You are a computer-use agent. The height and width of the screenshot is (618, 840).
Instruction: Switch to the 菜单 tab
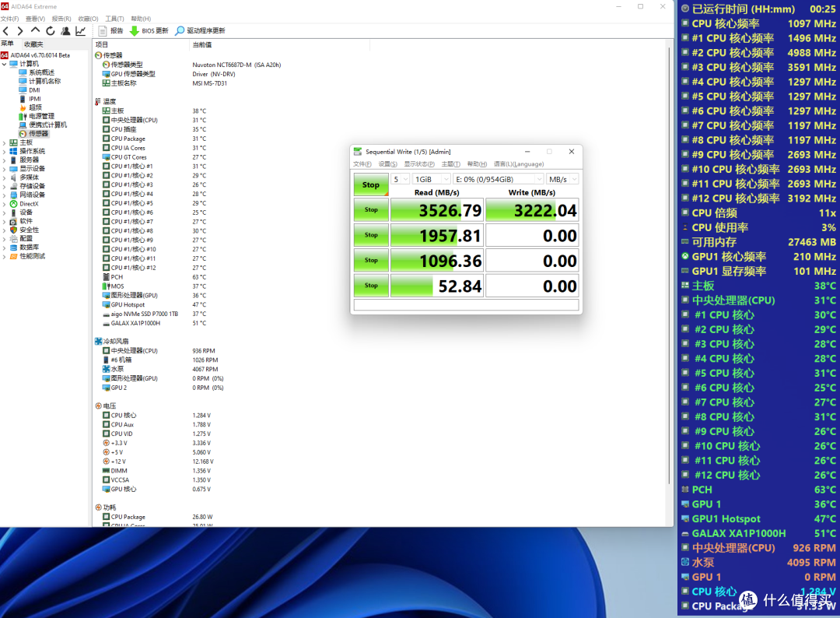[8, 44]
